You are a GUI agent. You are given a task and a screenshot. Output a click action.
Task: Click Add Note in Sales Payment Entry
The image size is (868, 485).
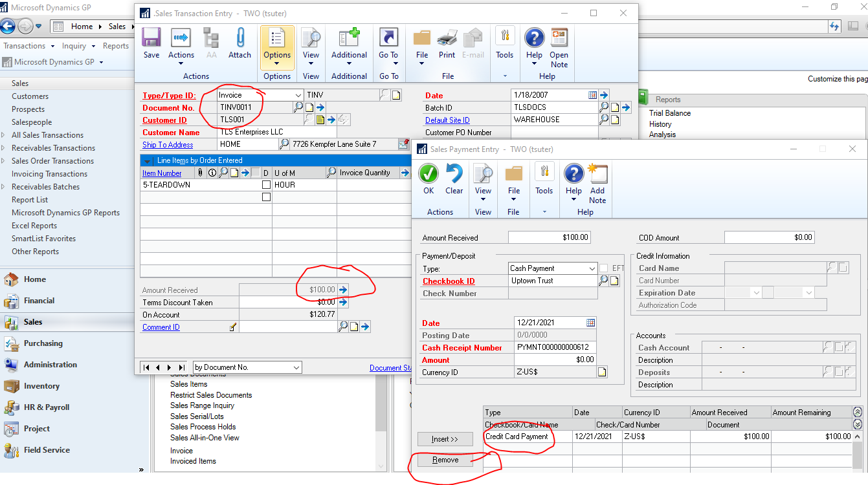click(597, 184)
